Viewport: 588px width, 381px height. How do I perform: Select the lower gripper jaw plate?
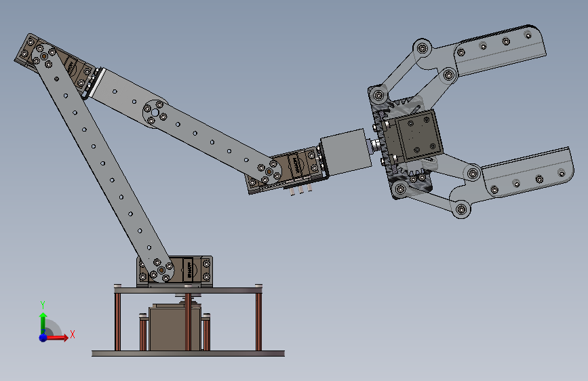[x=528, y=174]
